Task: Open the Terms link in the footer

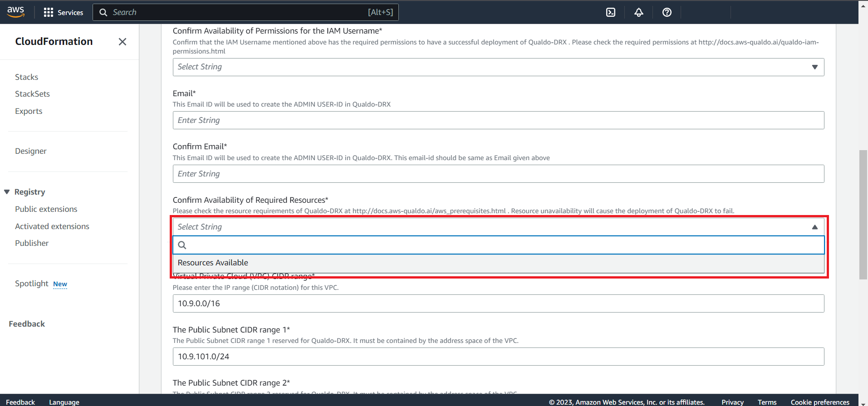Action: click(x=767, y=402)
